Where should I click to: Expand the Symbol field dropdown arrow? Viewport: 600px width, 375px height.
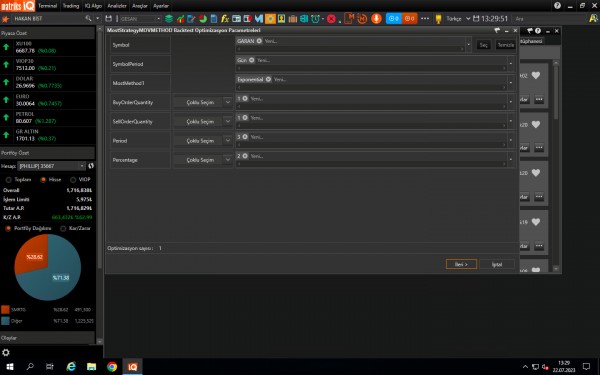[x=468, y=44]
